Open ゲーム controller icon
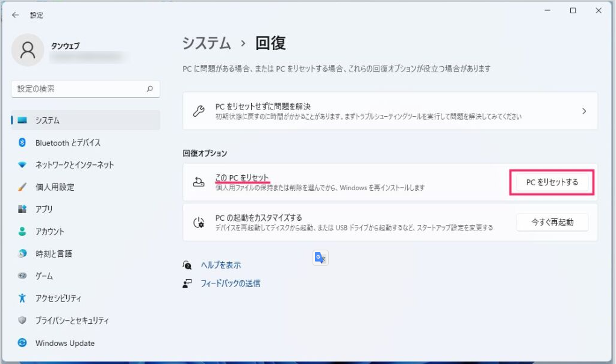 [x=22, y=276]
